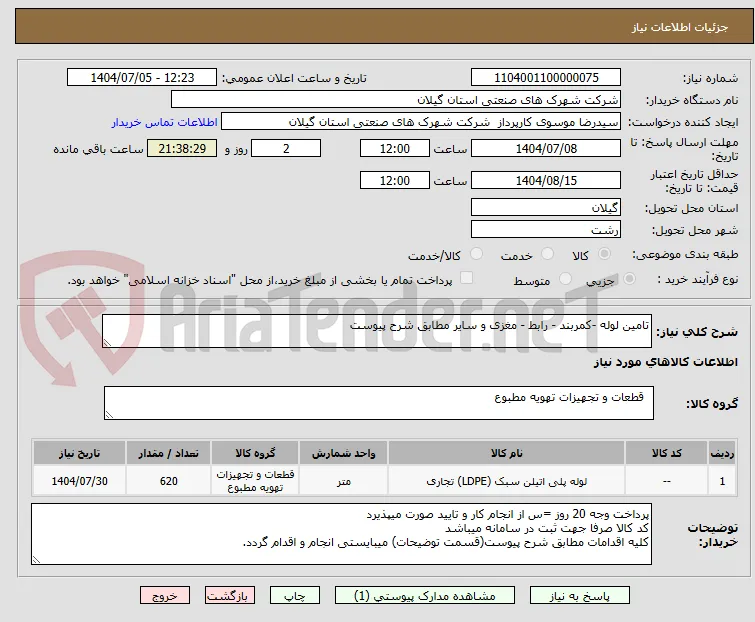Click the گروه کالا text area
755x622 pixels.
coord(379,403)
